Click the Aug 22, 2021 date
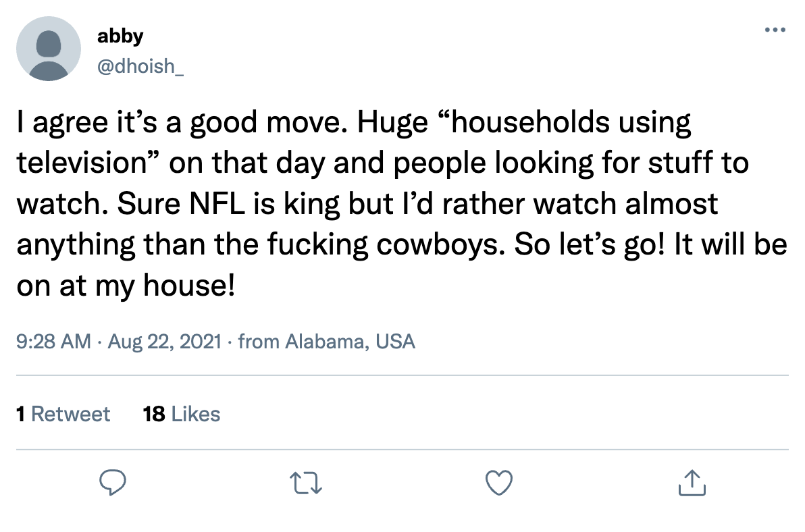Image resolution: width=805 pixels, height=532 pixels. tap(163, 342)
